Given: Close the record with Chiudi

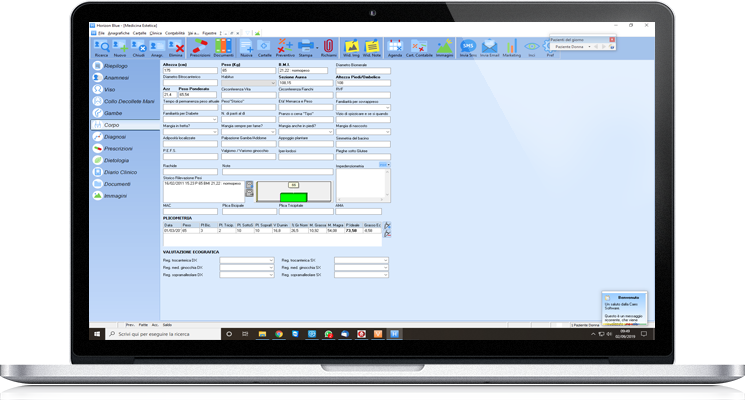Looking at the screenshot, I should tap(138, 48).
